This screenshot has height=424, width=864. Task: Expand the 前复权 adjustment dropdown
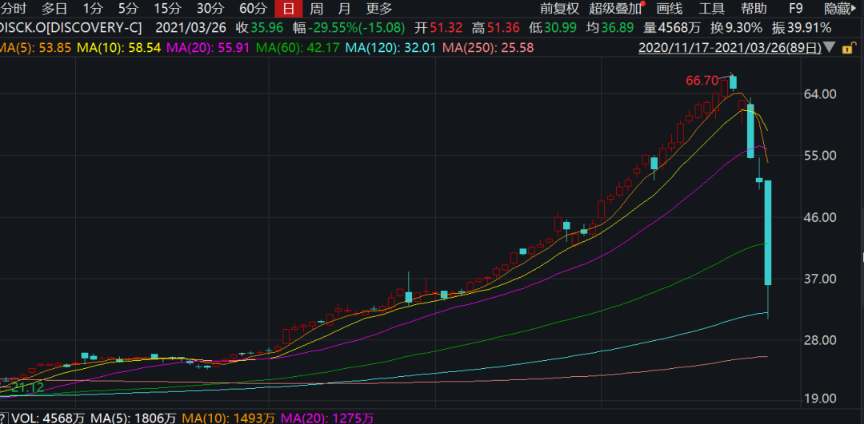559,8
